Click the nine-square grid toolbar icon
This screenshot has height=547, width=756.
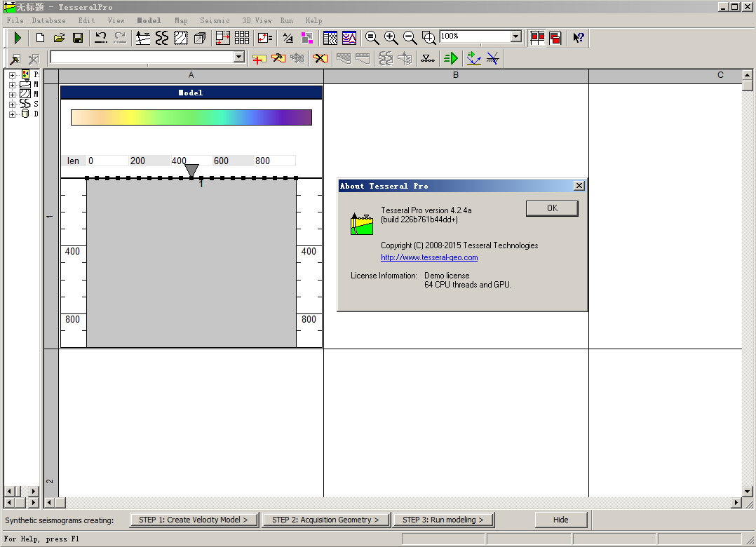(x=242, y=38)
